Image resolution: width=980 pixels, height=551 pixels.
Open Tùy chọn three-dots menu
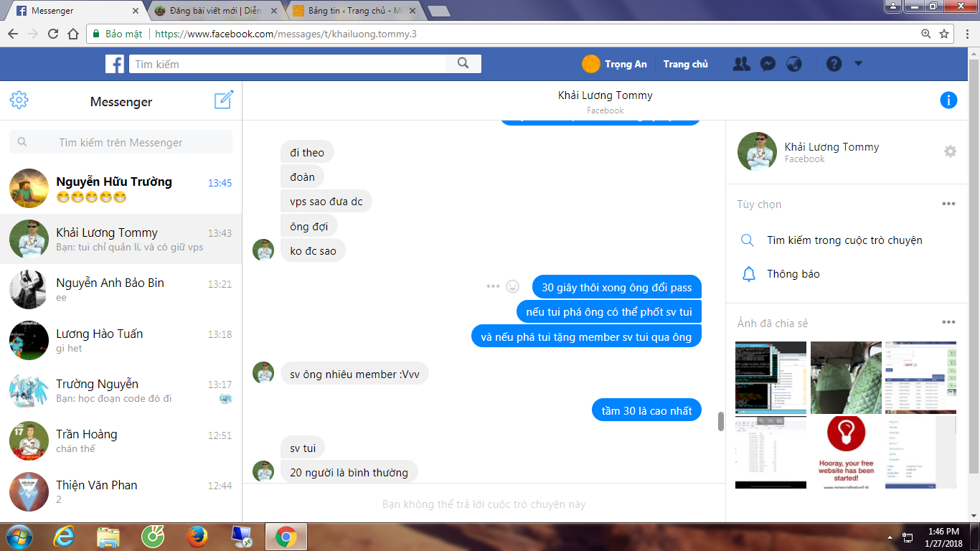[x=948, y=204]
